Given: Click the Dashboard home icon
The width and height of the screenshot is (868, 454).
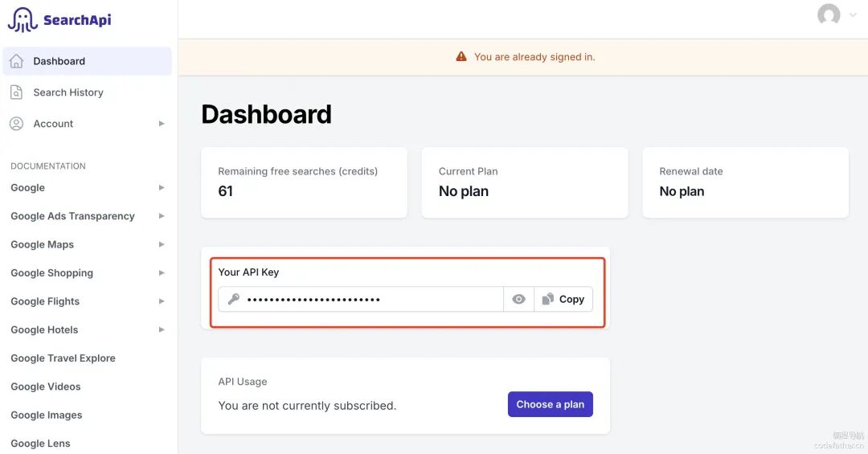Looking at the screenshot, I should [x=16, y=61].
